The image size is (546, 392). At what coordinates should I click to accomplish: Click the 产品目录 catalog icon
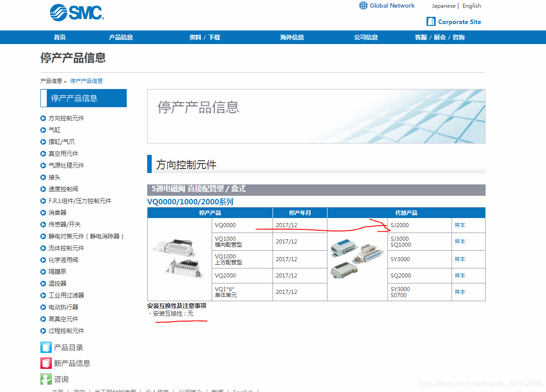click(46, 347)
